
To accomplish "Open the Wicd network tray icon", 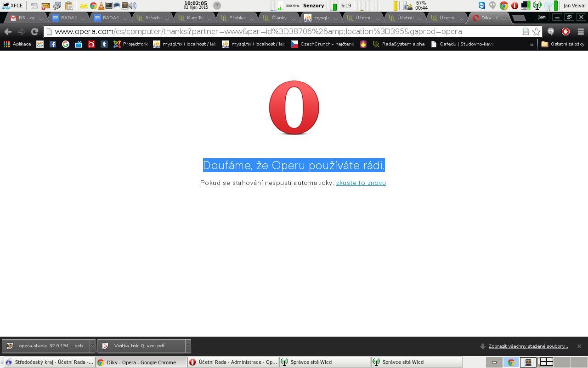I will 537,6.
